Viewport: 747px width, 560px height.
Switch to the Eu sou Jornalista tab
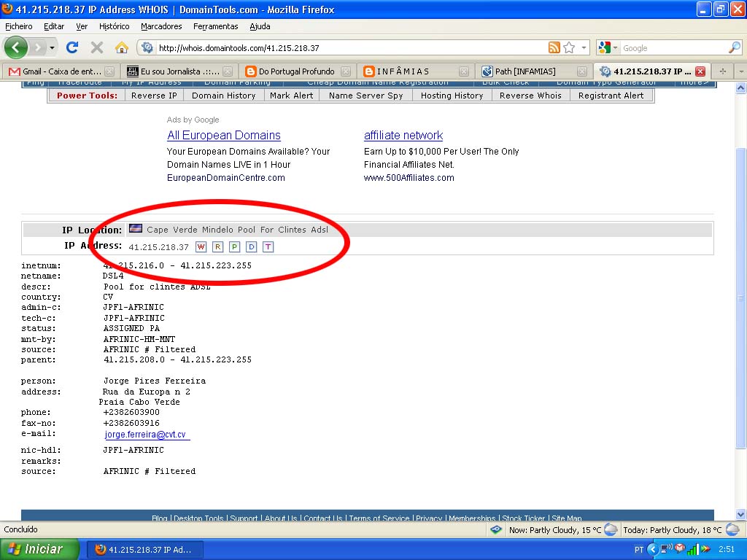click(179, 71)
